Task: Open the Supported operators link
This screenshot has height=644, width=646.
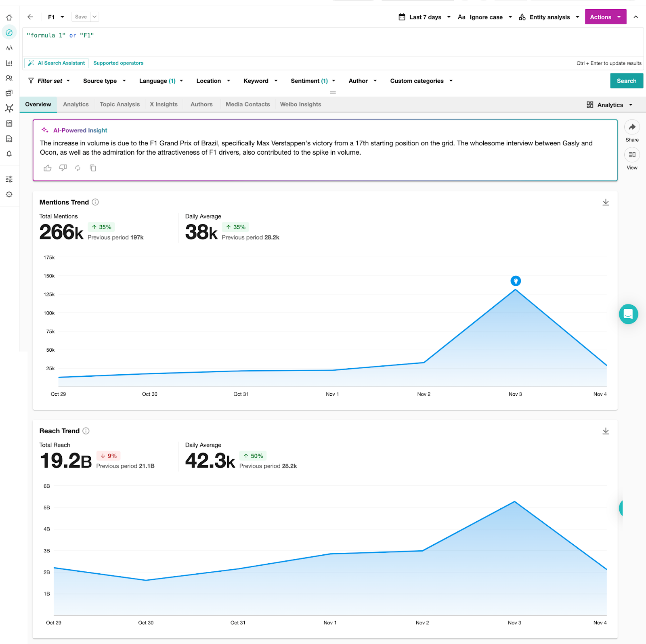Action: click(x=118, y=63)
